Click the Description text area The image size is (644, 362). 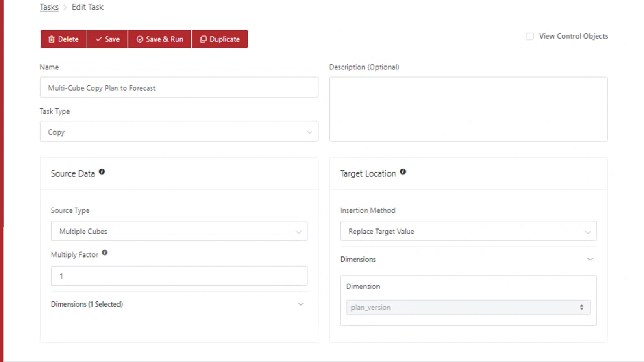[x=468, y=109]
